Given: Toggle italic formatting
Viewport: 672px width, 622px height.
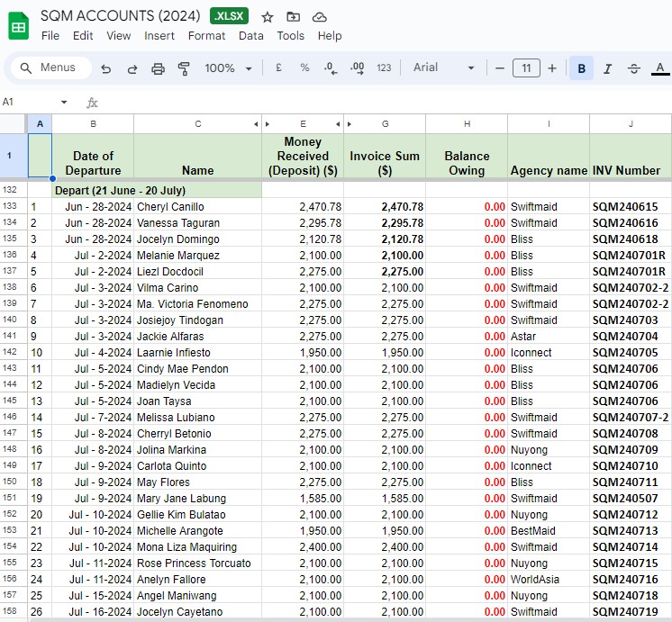Looking at the screenshot, I should click(607, 68).
